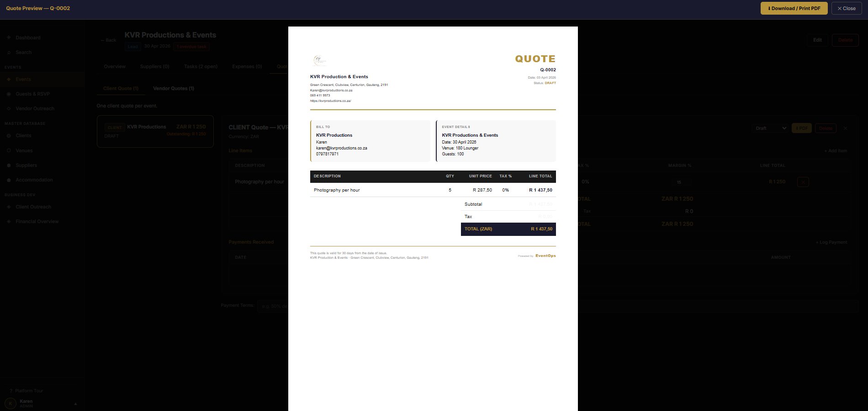Click the Client Outreach sidebar icon

point(9,207)
